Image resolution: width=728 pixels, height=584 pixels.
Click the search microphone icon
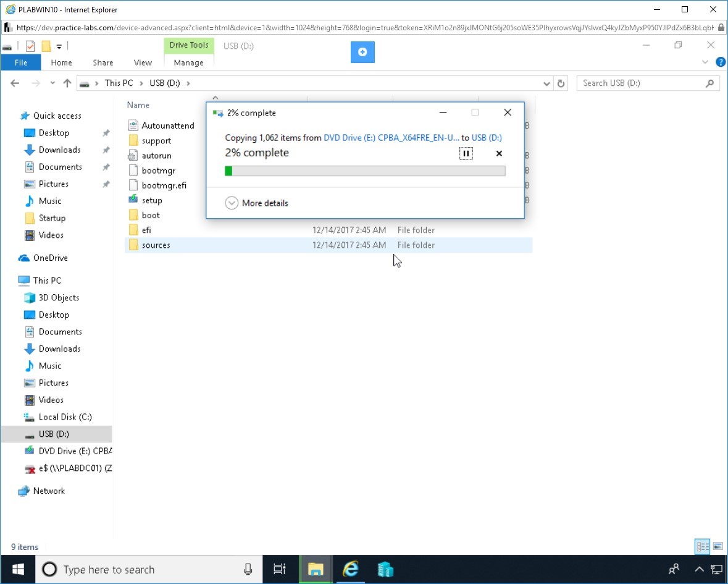[x=248, y=569]
